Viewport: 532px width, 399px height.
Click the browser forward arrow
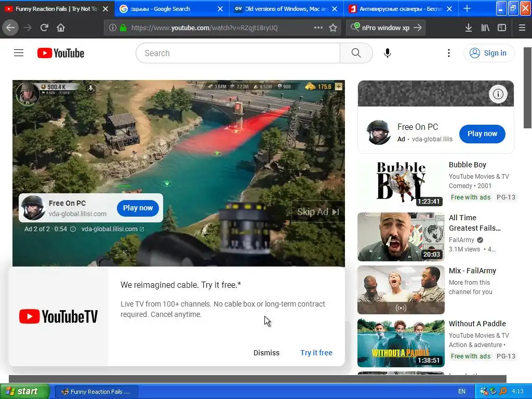28,28
